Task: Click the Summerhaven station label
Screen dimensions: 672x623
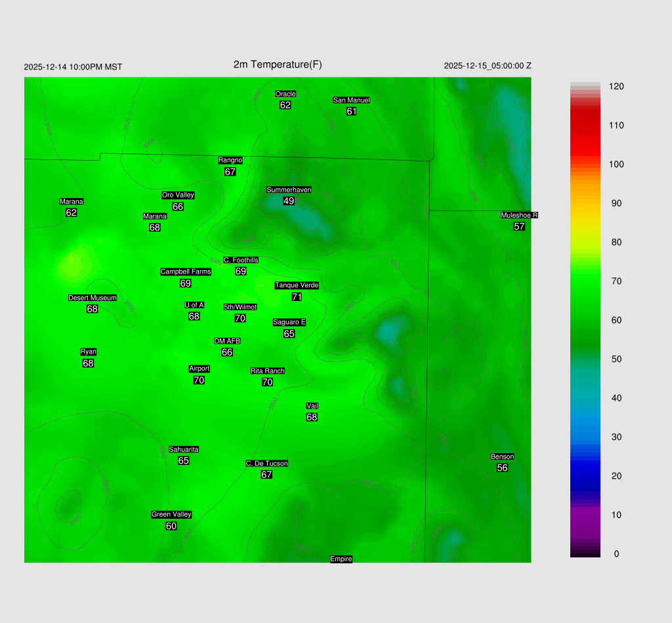Action: 289,190
